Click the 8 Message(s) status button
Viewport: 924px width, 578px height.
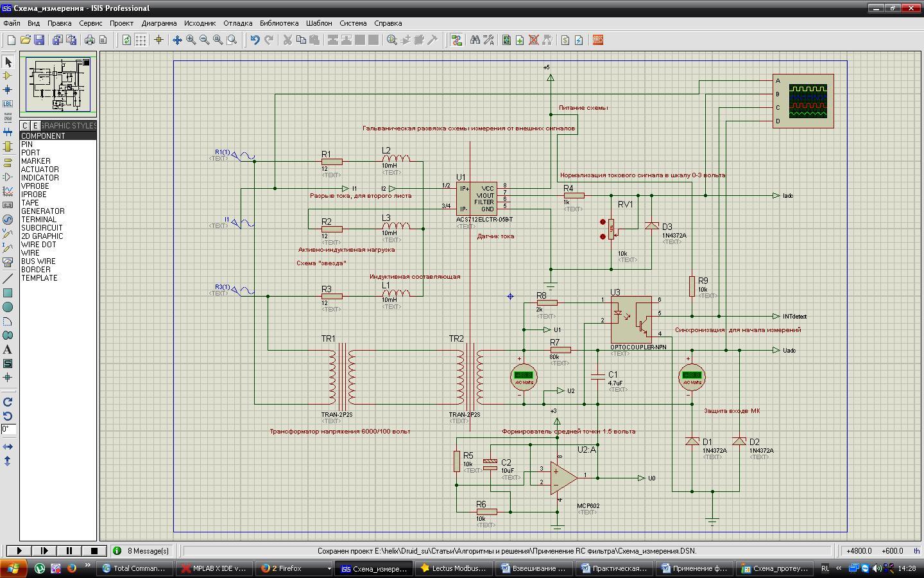click(142, 550)
